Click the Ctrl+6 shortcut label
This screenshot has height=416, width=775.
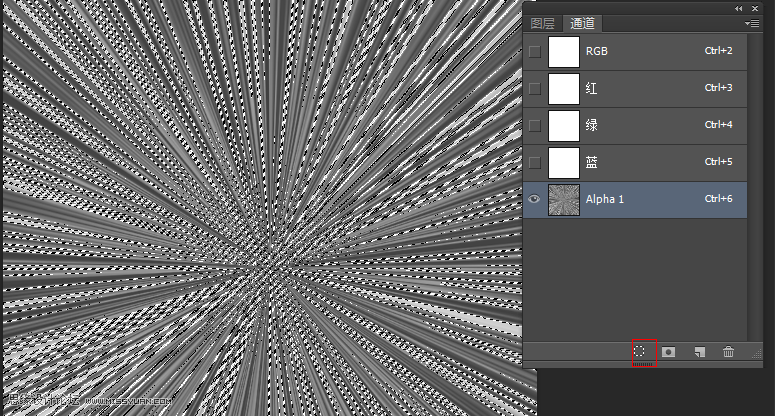719,199
